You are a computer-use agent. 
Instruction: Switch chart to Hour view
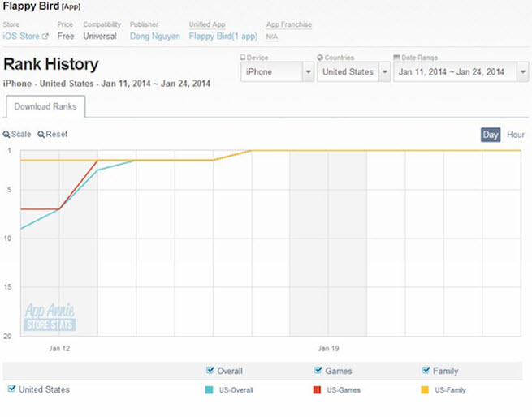pyautogui.click(x=516, y=135)
